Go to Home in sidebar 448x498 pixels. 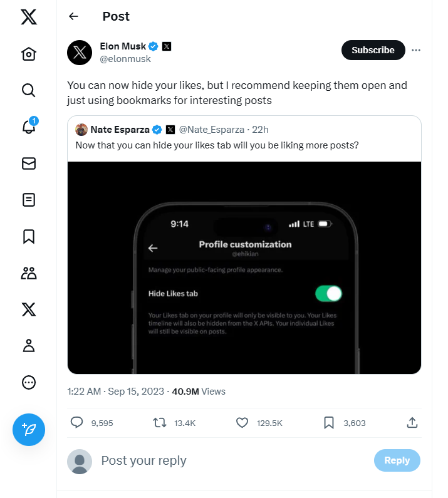click(29, 54)
